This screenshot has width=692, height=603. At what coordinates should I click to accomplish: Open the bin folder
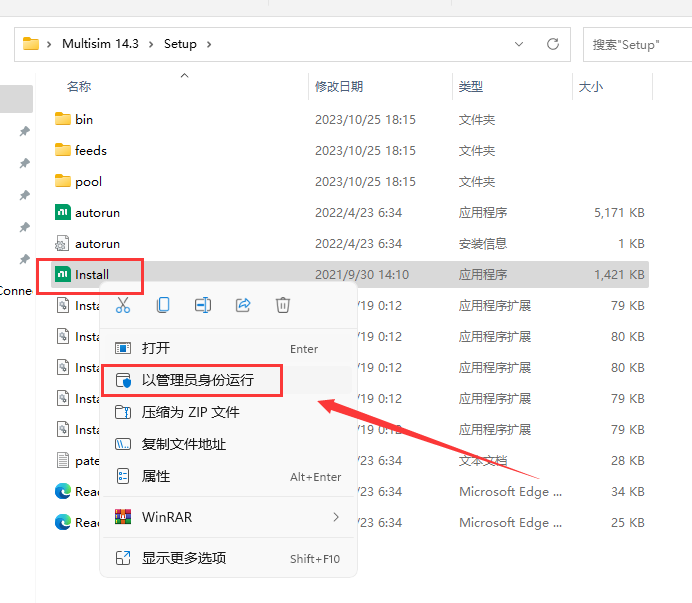coord(84,119)
